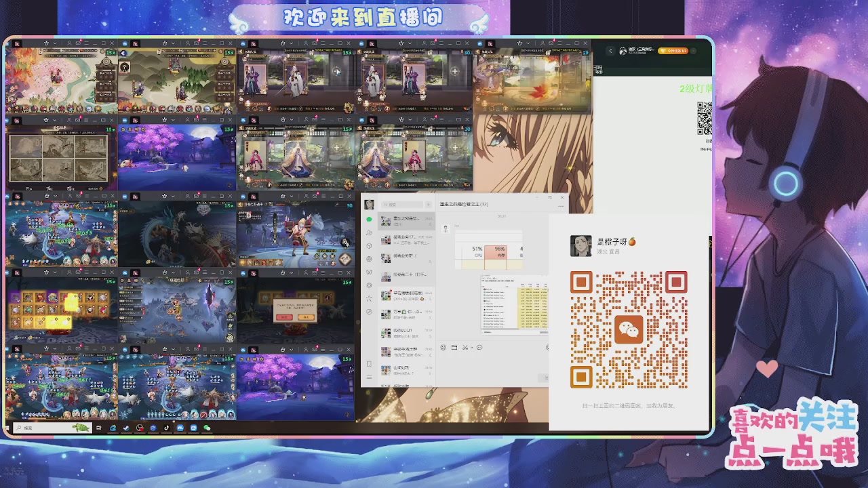The width and height of the screenshot is (868, 488).
Task: Open the Channels butterfly icon in WeChat sidebar
Action: 370,272
